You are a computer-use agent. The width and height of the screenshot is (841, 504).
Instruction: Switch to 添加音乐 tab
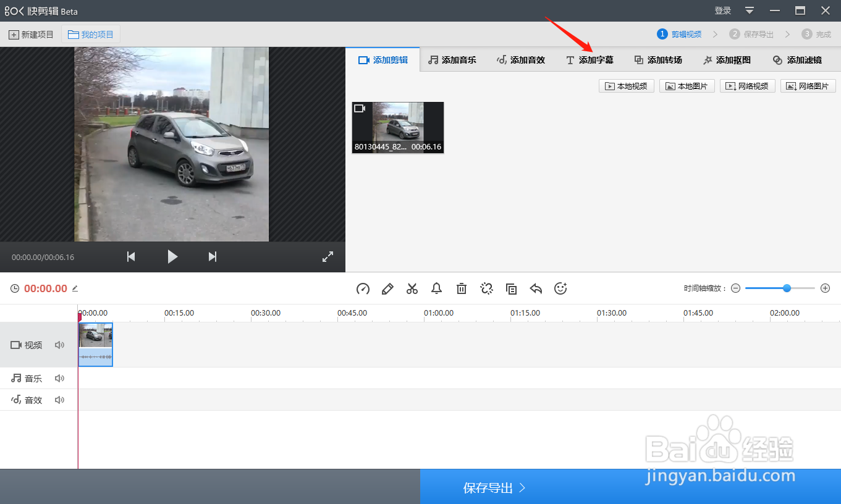pos(452,60)
